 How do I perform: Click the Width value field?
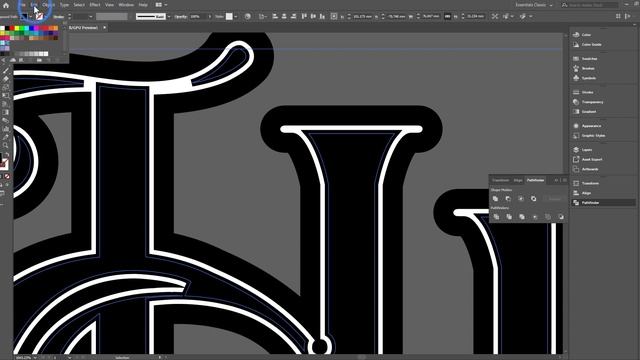(x=430, y=17)
